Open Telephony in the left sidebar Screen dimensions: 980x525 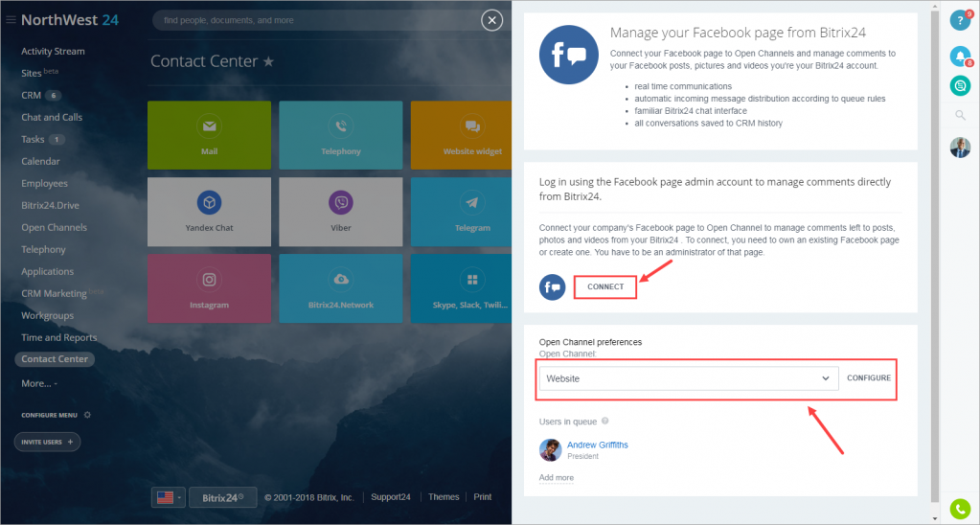click(x=43, y=249)
